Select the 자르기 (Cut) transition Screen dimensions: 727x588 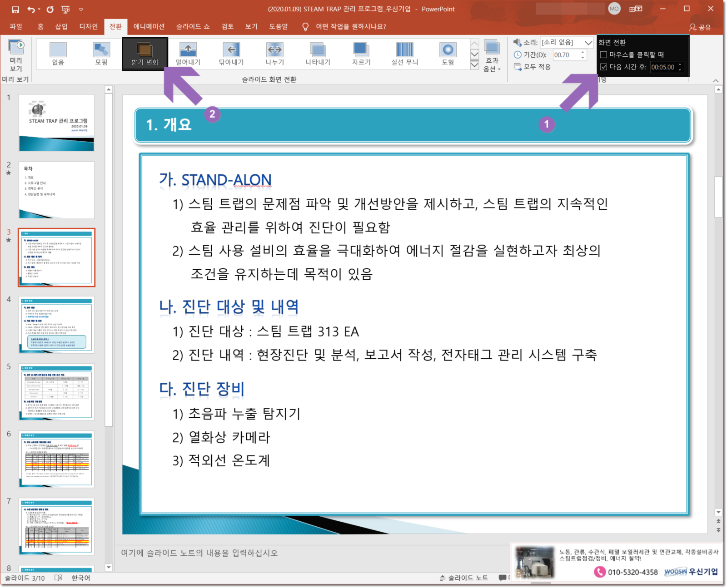[361, 54]
